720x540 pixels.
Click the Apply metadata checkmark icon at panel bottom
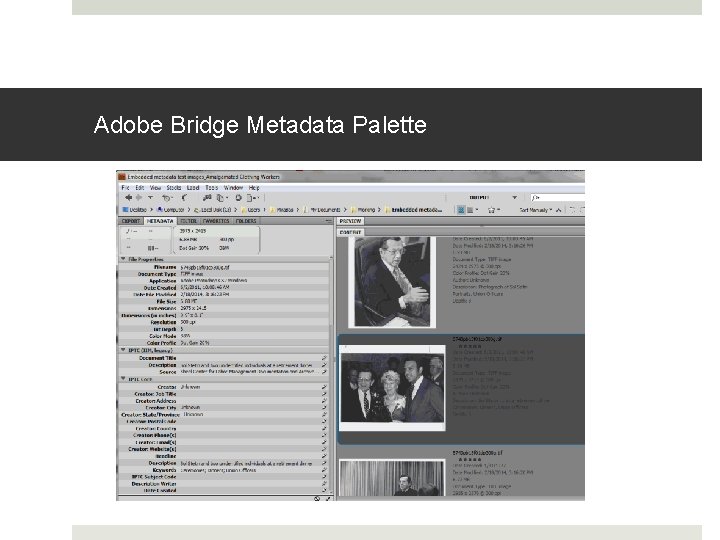[x=328, y=498]
